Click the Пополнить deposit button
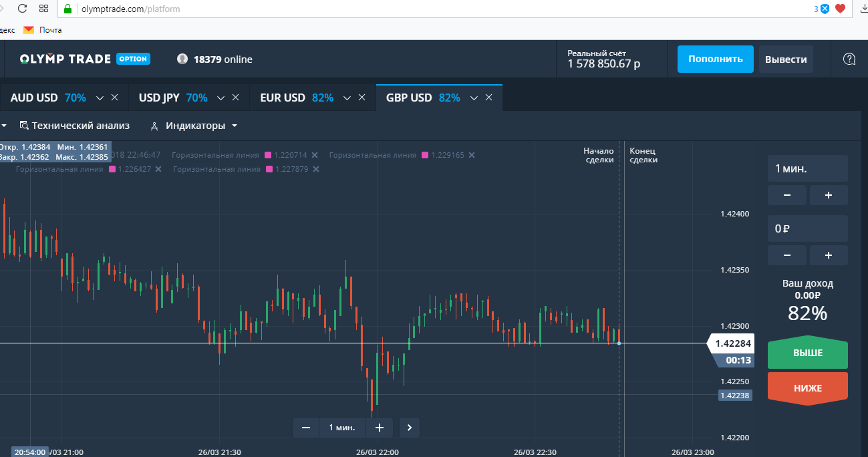Viewport: 868px width, 457px height. [716, 59]
